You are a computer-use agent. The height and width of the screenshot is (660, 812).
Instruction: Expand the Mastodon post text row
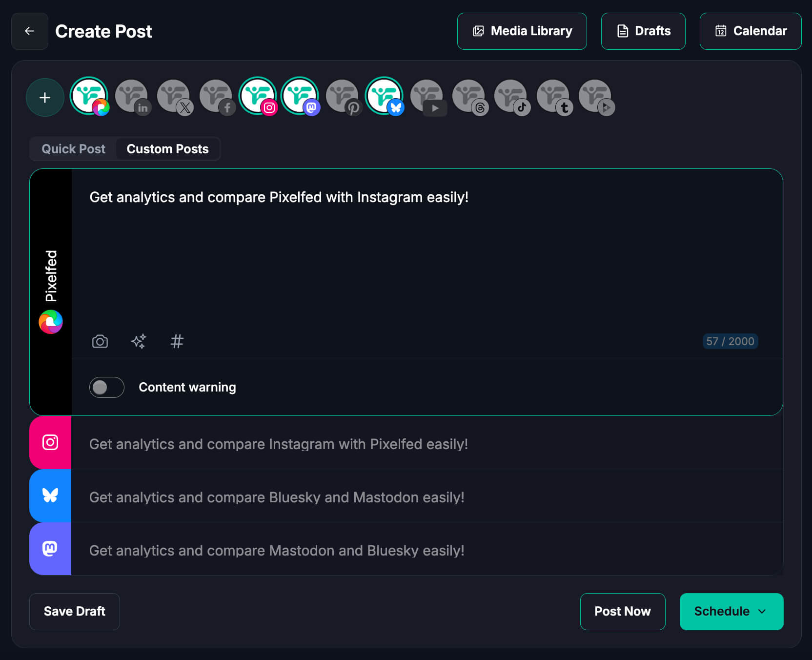click(x=276, y=551)
